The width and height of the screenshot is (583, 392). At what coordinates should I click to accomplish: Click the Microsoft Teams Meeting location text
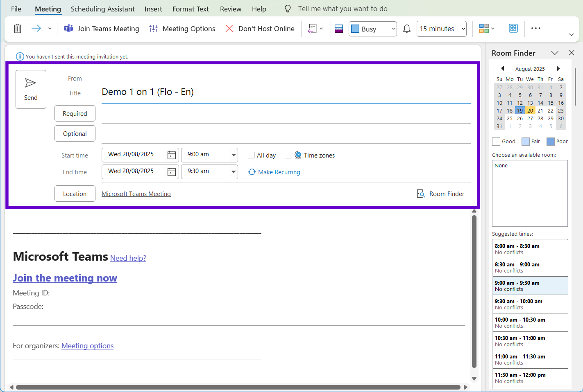pos(136,194)
